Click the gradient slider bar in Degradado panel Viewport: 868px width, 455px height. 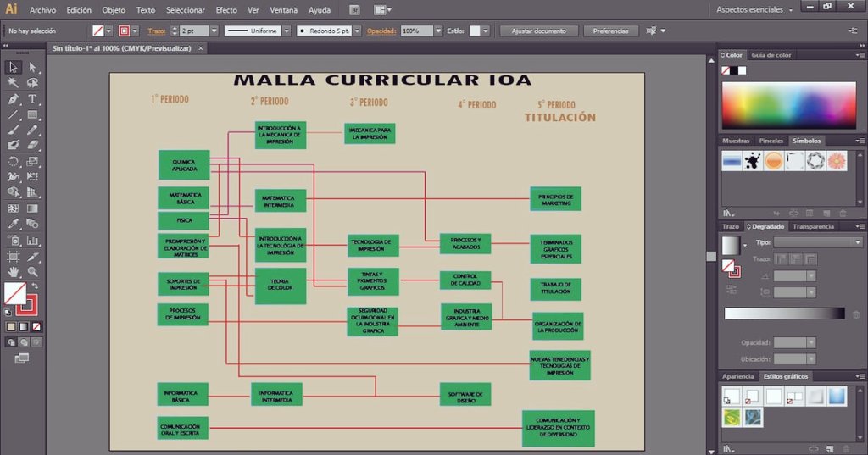pyautogui.click(x=784, y=314)
